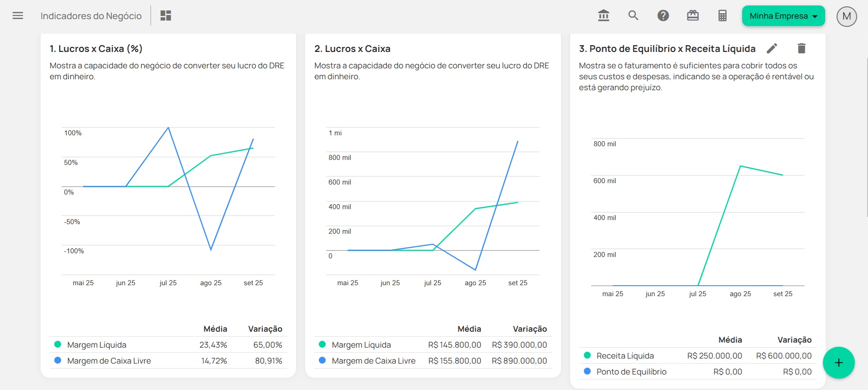Screen dimensions: 868x390
Task: Open the bank institution icon
Action: tap(603, 16)
